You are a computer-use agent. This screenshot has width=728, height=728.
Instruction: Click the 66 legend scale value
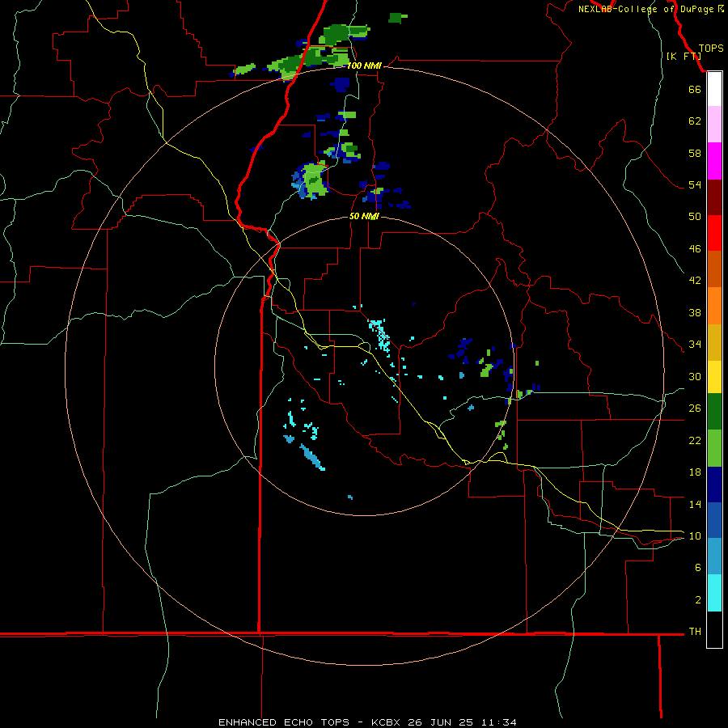(695, 89)
